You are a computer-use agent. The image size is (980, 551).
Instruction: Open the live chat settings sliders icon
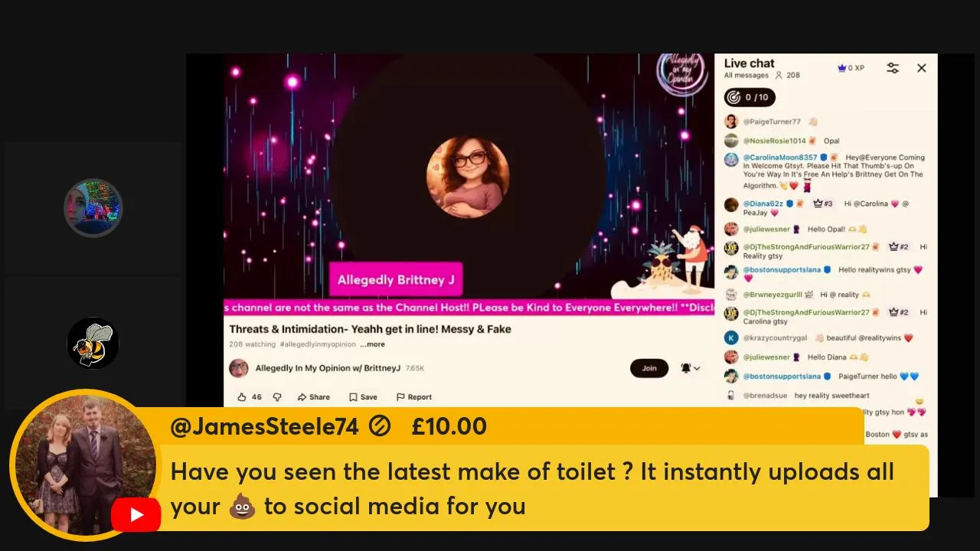pyautogui.click(x=893, y=68)
